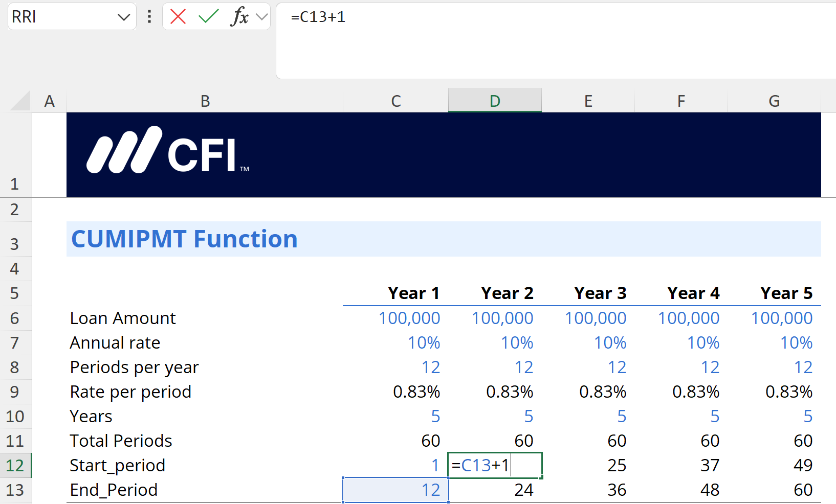This screenshot has width=836, height=504.
Task: Click the Select All corner triangle
Action: [x=20, y=101]
